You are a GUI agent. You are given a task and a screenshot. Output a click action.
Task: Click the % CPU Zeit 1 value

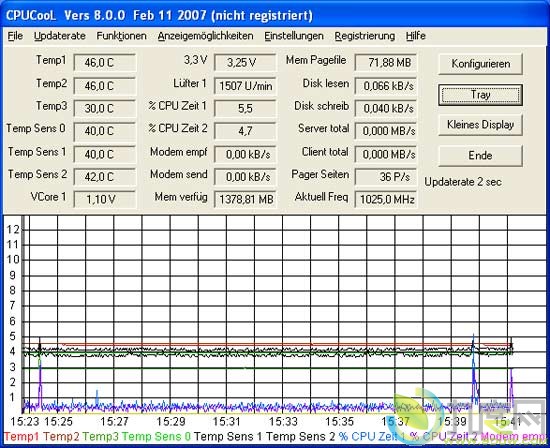pyautogui.click(x=245, y=108)
